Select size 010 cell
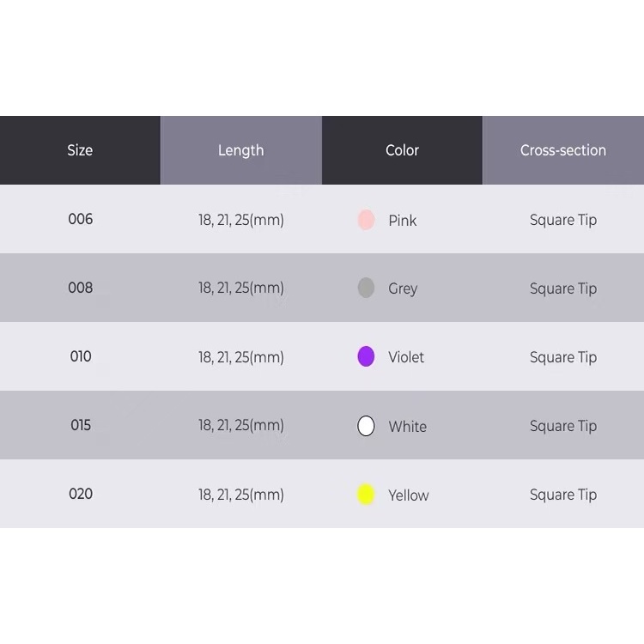The width and height of the screenshot is (644, 644). point(80,356)
